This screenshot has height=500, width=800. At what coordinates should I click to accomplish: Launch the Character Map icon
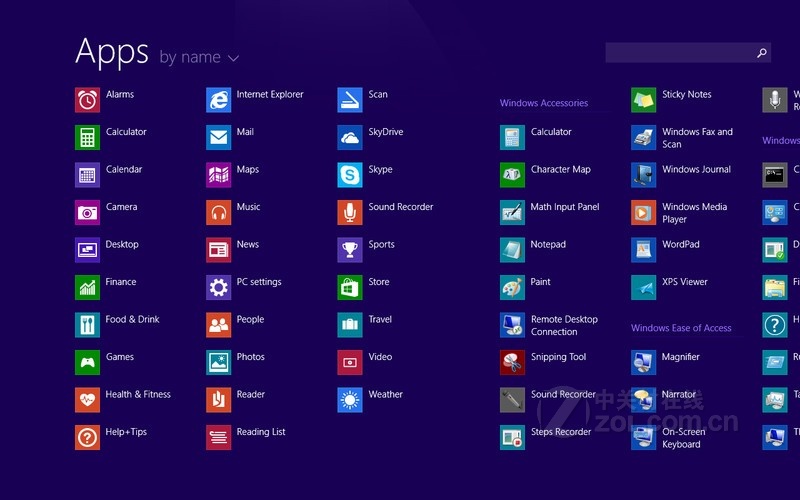512,175
